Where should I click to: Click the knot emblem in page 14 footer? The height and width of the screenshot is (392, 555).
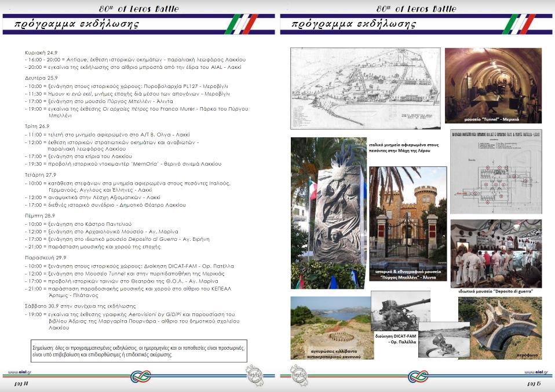141,376
